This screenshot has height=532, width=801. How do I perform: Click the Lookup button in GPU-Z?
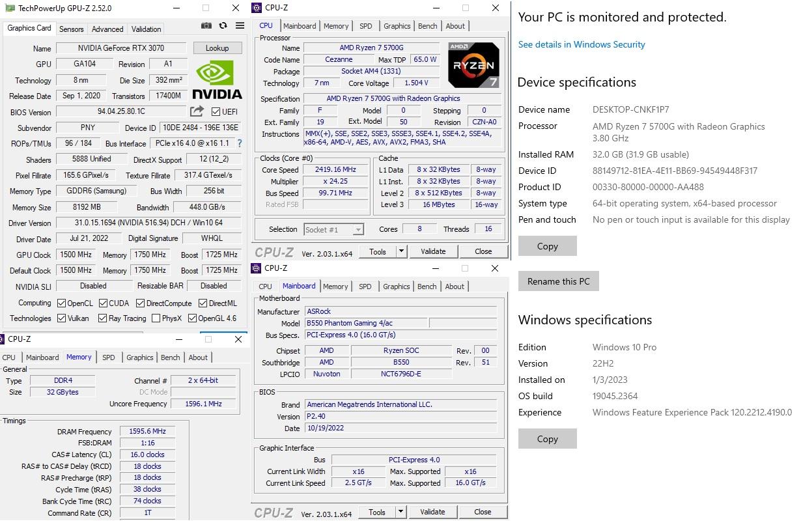click(217, 48)
